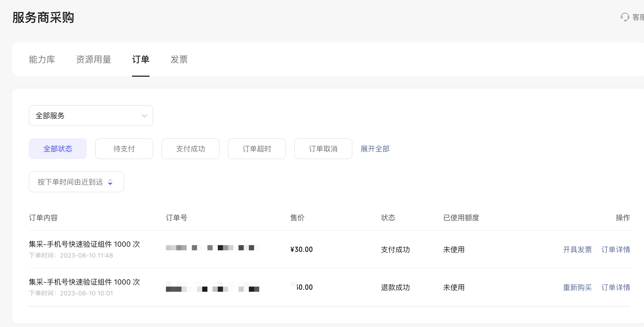Switch to the 能力库 tab
This screenshot has width=644, height=327.
[x=42, y=59]
